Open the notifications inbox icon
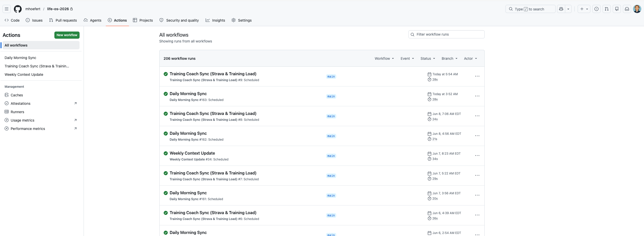This screenshot has width=644, height=236. tap(627, 9)
